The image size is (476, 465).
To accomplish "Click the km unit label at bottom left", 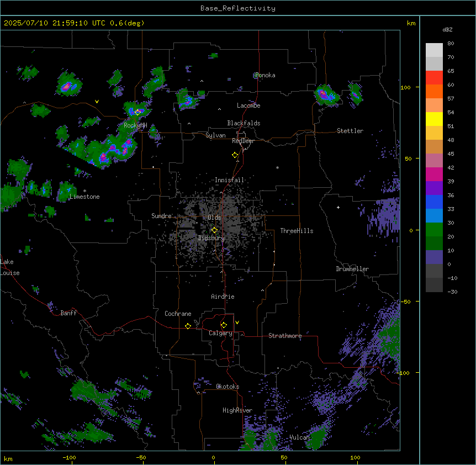I will point(8,458).
